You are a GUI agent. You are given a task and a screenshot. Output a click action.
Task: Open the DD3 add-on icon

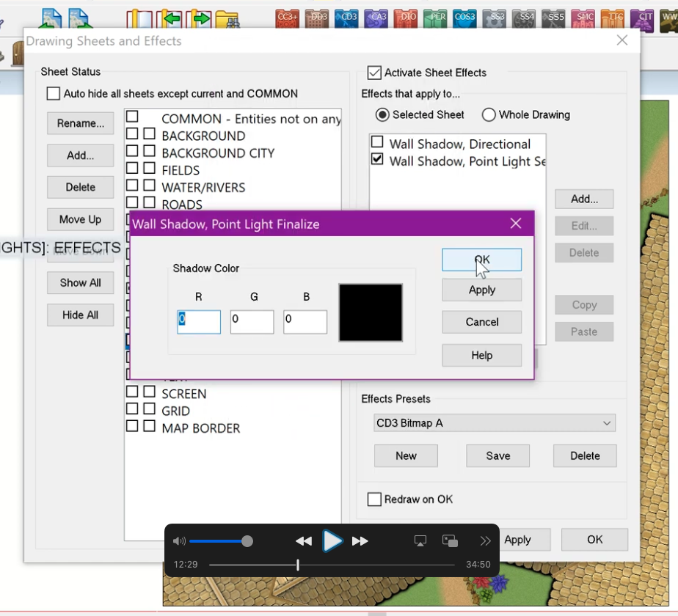[x=318, y=18]
